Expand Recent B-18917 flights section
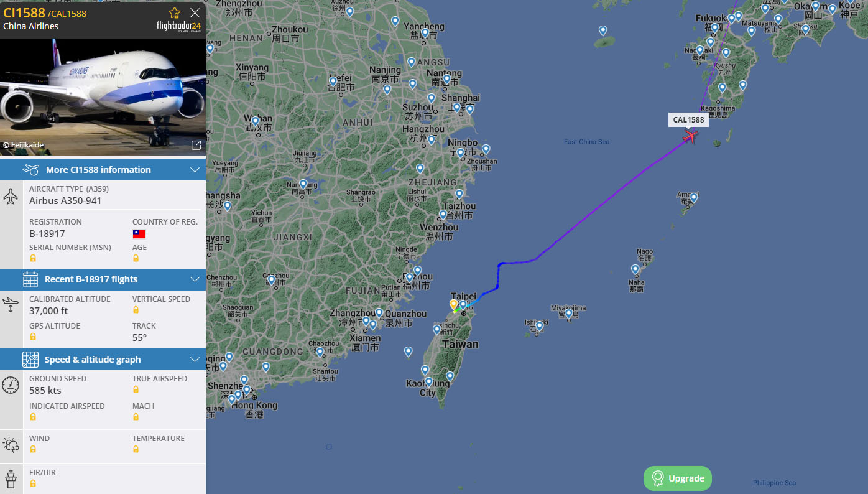The width and height of the screenshot is (868, 494). pyautogui.click(x=103, y=279)
